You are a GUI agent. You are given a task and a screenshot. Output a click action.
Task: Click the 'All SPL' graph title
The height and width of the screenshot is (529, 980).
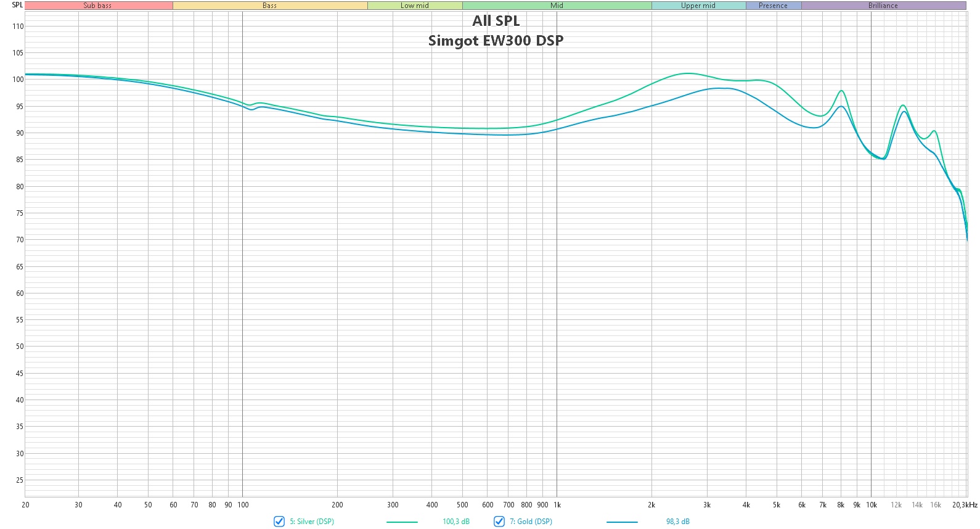[496, 21]
